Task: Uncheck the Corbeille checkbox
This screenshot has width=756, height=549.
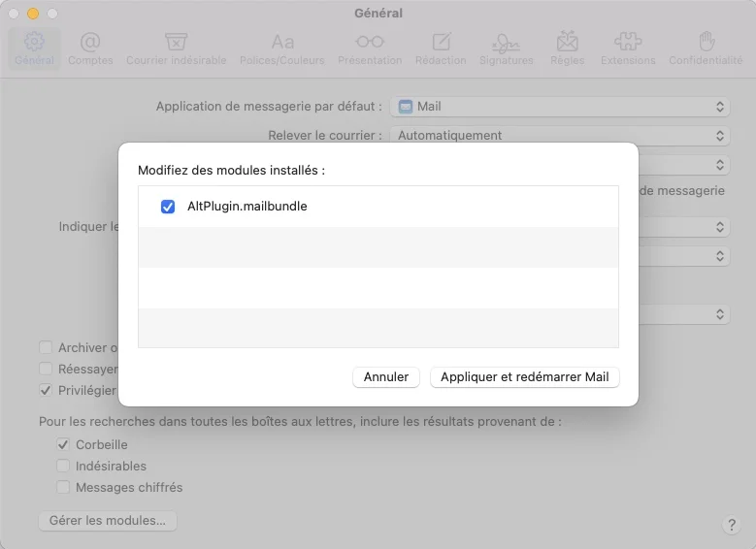Action: tap(63, 444)
